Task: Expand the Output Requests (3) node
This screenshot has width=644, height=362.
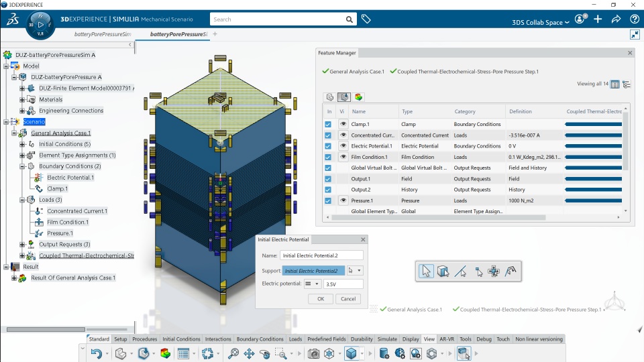Action: [22, 245]
